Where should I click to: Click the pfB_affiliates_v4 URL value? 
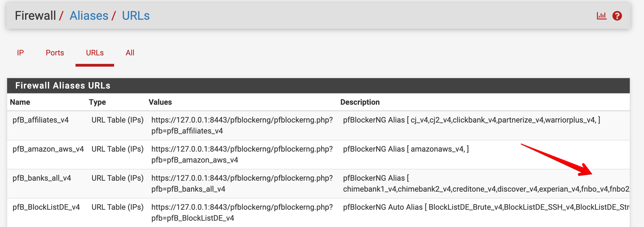[242, 125]
